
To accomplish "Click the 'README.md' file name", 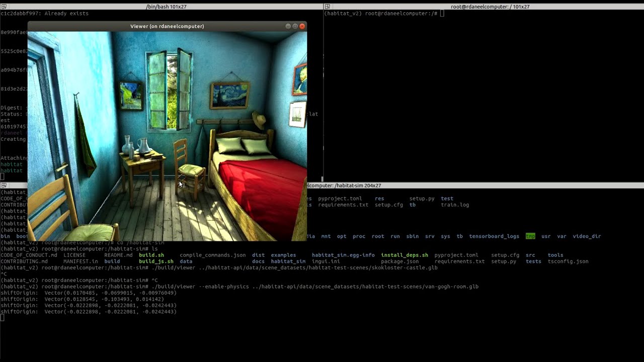I will tap(118, 255).
